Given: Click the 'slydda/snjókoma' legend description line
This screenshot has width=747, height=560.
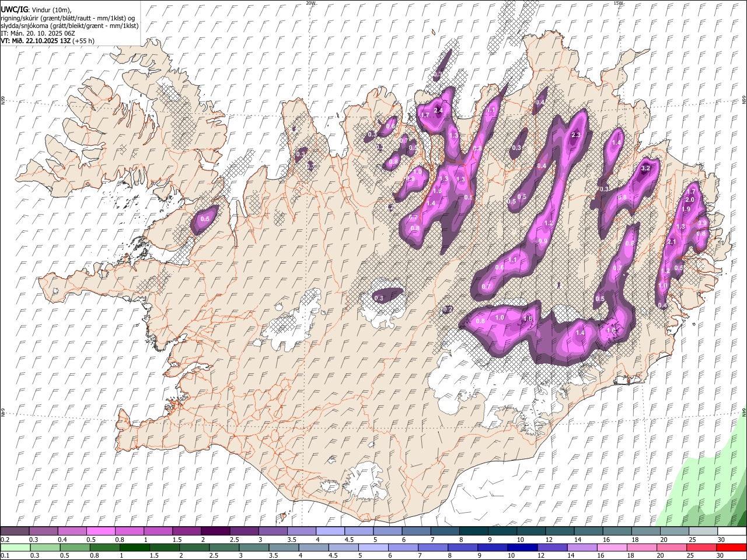Looking at the screenshot, I should [x=69, y=26].
